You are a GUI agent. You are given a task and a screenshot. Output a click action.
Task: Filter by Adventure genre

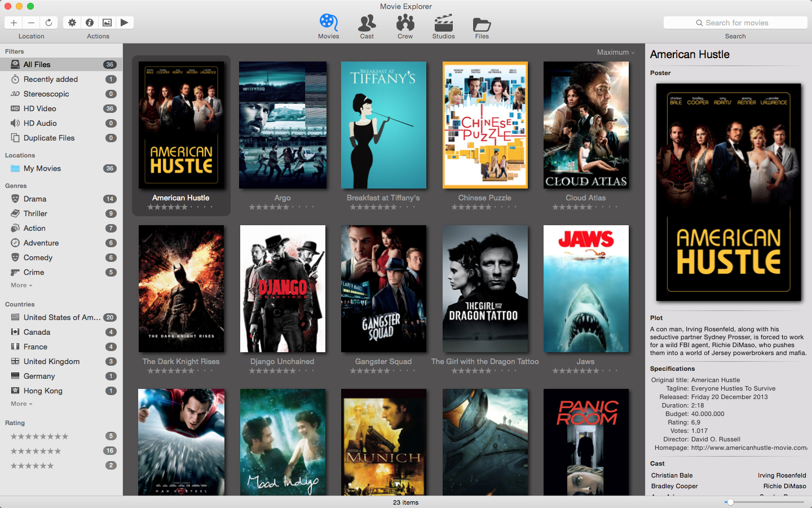61,243
